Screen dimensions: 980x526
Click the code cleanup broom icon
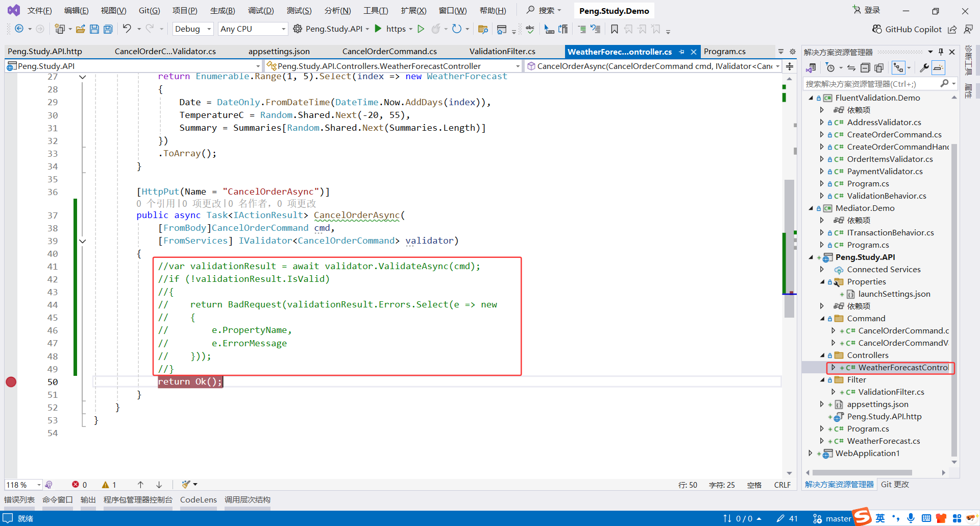[186, 484]
